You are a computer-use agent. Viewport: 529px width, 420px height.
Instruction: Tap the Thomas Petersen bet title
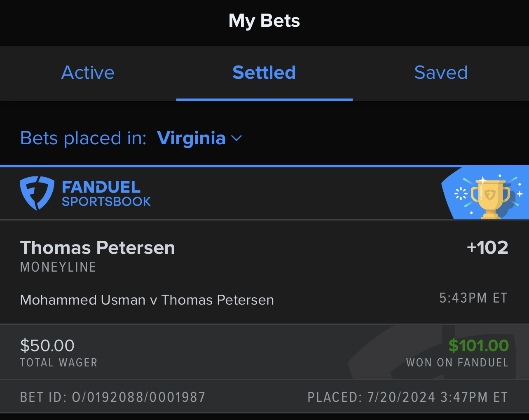98,248
